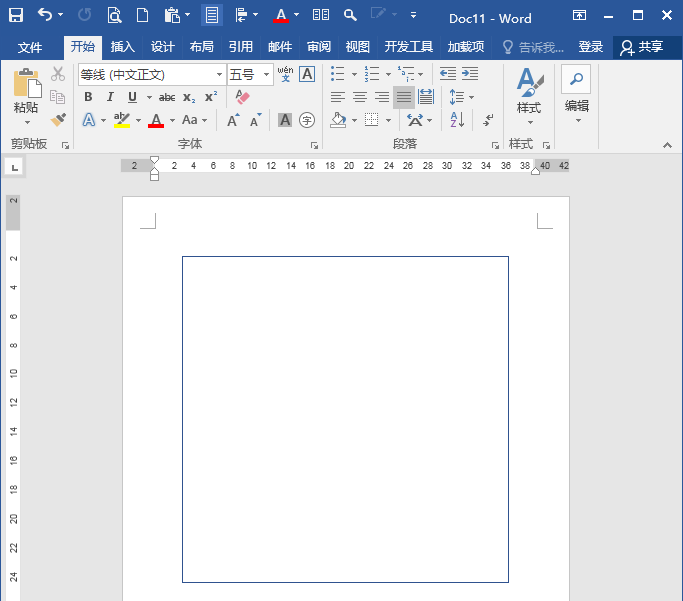The image size is (683, 601).
Task: Toggle underline formatting
Action: point(132,97)
